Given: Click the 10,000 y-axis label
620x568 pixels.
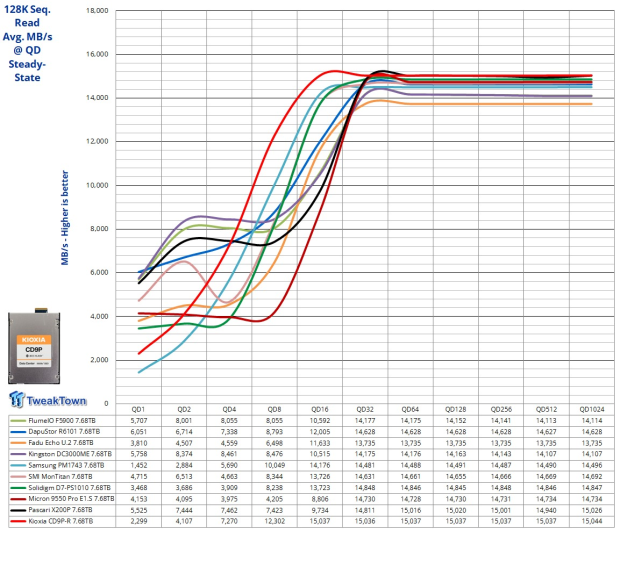Looking at the screenshot, I should [x=97, y=185].
